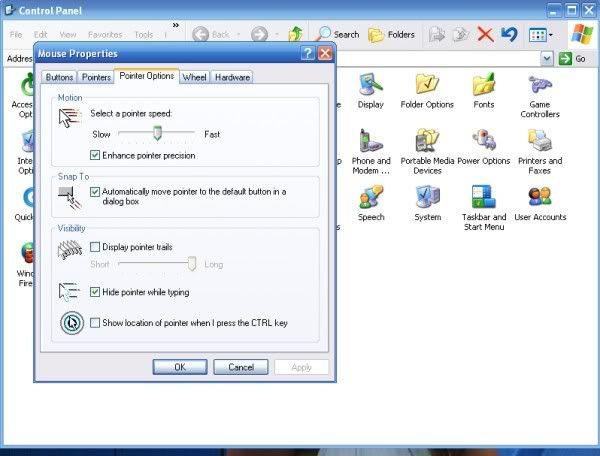Open the Edit menu
Viewport: 600px width, 456px height.
pos(40,35)
